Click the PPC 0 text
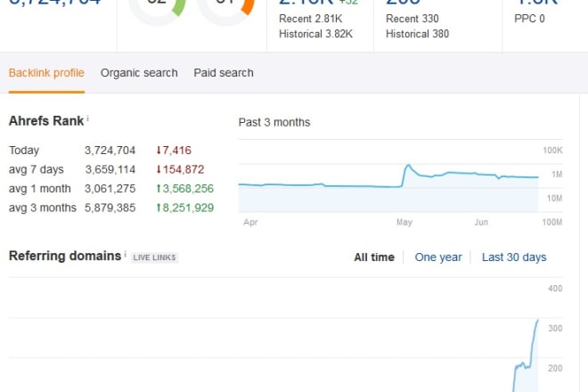 (x=529, y=19)
